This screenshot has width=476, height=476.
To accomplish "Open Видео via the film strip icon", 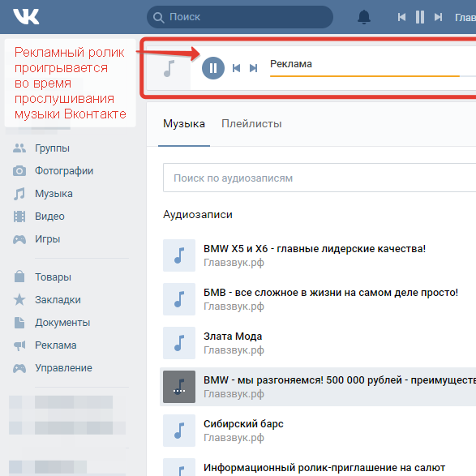I will click(x=19, y=217).
